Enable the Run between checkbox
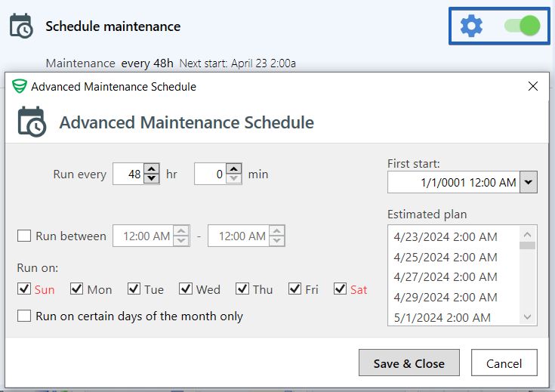Image resolution: width=555 pixels, height=392 pixels. pos(24,236)
